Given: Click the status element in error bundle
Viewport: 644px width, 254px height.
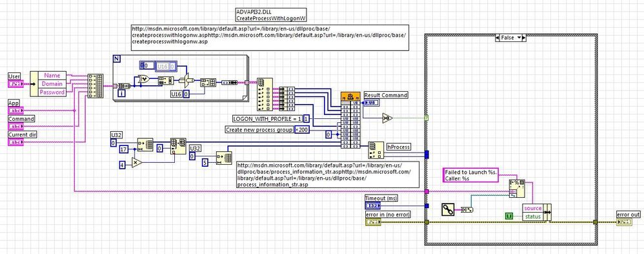Looking at the screenshot, I should tap(533, 217).
